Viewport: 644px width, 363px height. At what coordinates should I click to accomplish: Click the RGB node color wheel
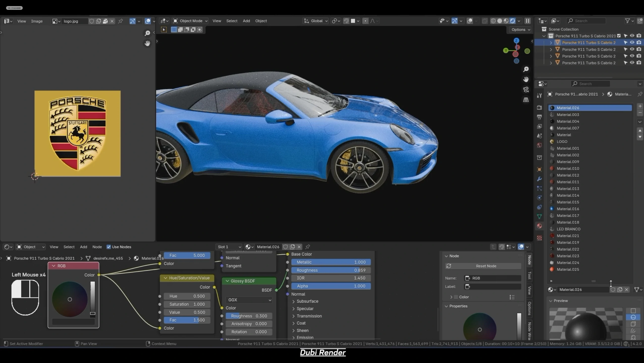70,299
